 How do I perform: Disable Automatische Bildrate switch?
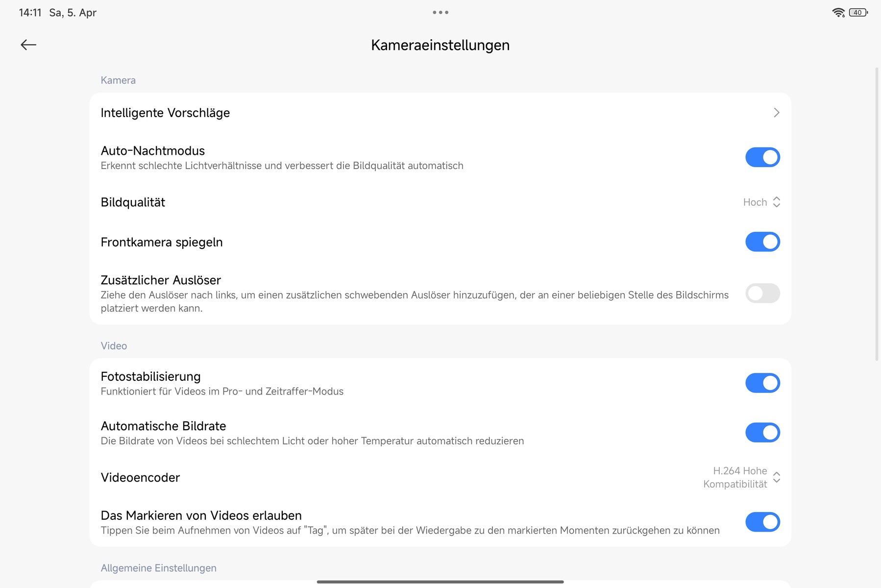(762, 433)
